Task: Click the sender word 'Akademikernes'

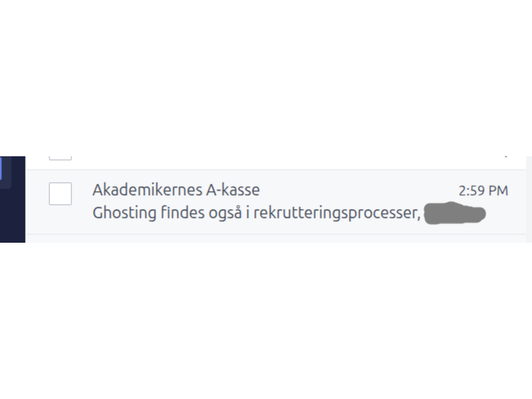Action: [x=147, y=190]
